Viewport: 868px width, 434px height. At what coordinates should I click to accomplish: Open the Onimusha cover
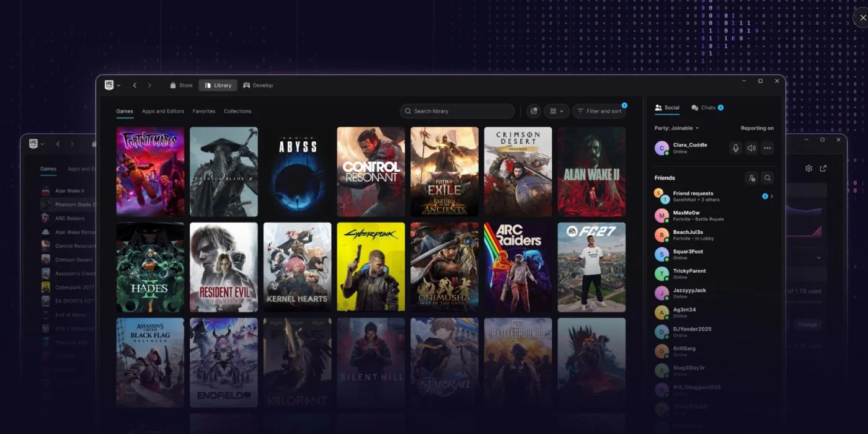445,267
